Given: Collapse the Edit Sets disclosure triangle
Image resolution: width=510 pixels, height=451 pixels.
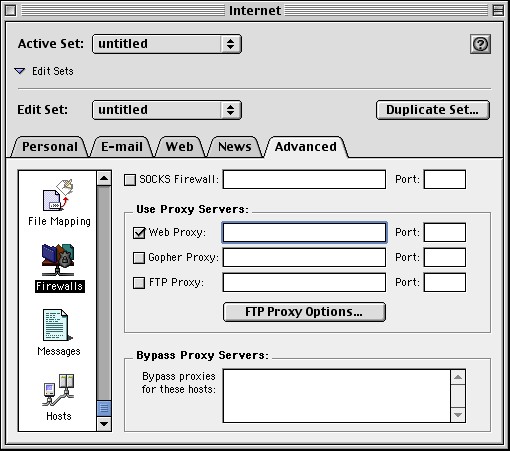Looking at the screenshot, I should click(20, 71).
